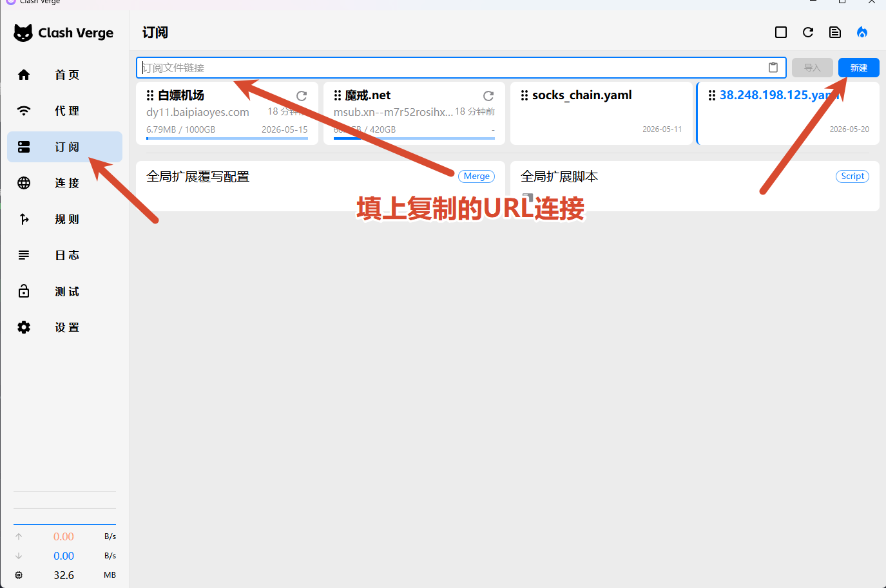
Task: Click the 2026-05-20 date text
Action: (x=849, y=129)
